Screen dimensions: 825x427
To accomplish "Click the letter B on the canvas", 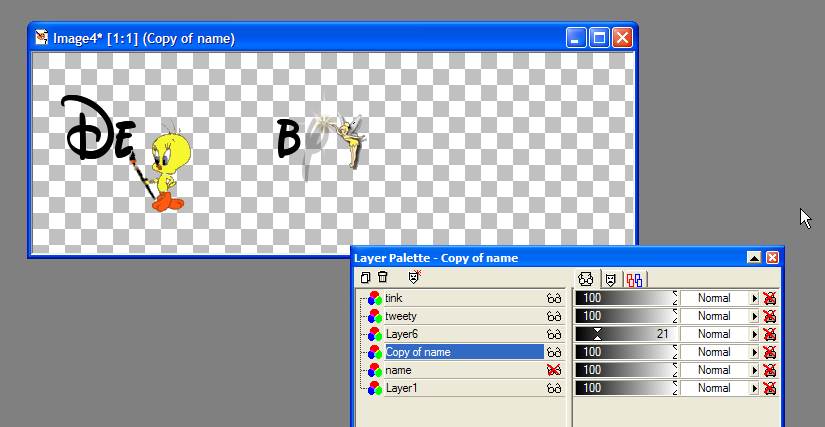I will (288, 138).
